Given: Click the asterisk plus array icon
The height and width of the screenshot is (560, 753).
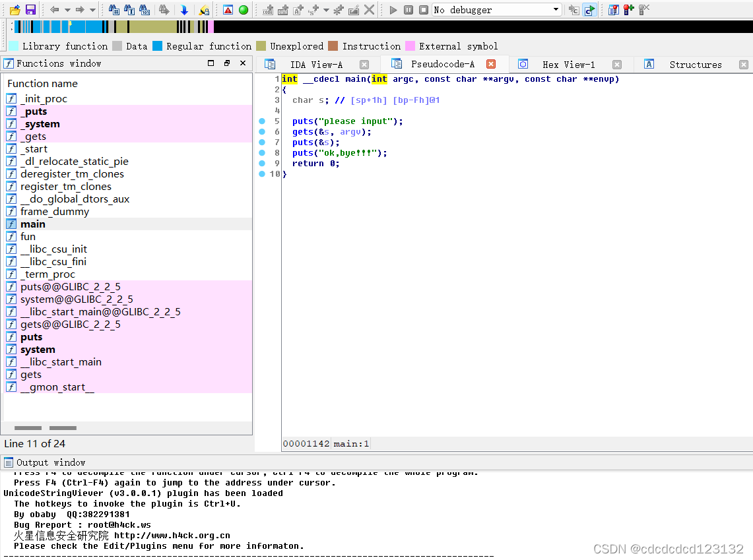Looking at the screenshot, I should coord(339,10).
